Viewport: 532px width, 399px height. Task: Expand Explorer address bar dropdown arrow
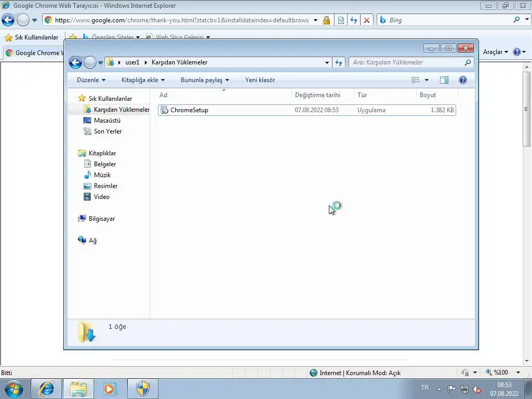(327, 63)
